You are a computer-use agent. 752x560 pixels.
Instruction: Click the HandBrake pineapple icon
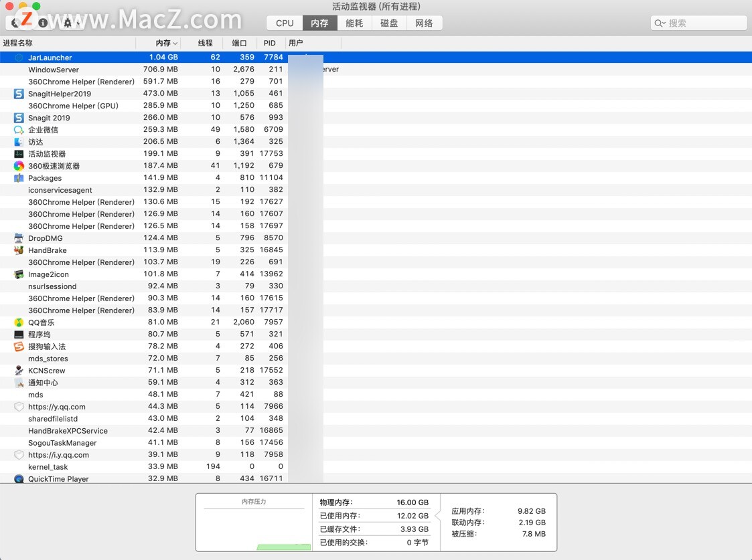(19, 250)
